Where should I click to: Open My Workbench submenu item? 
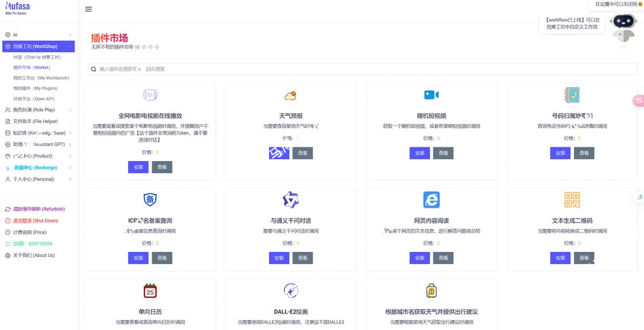click(x=41, y=78)
